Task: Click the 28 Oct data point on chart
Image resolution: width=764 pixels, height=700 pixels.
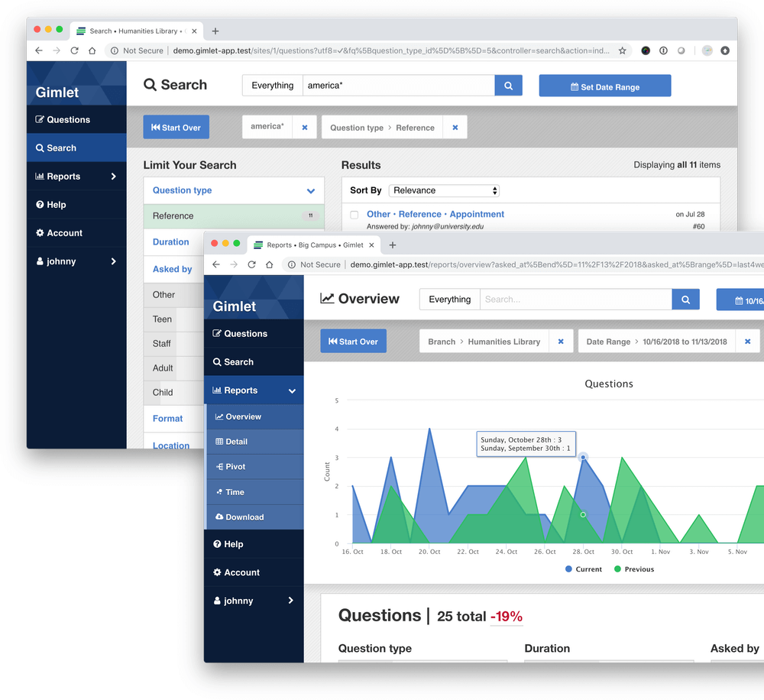Action: click(x=583, y=457)
